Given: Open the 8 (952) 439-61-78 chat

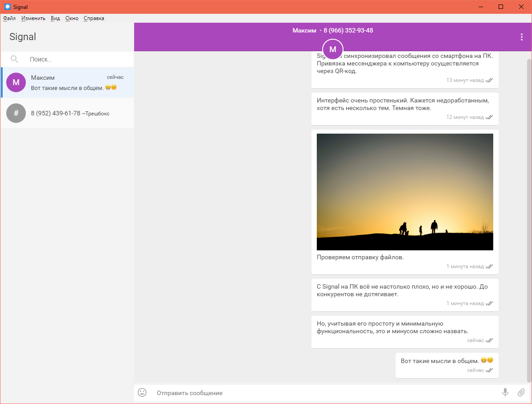Looking at the screenshot, I should click(x=67, y=113).
